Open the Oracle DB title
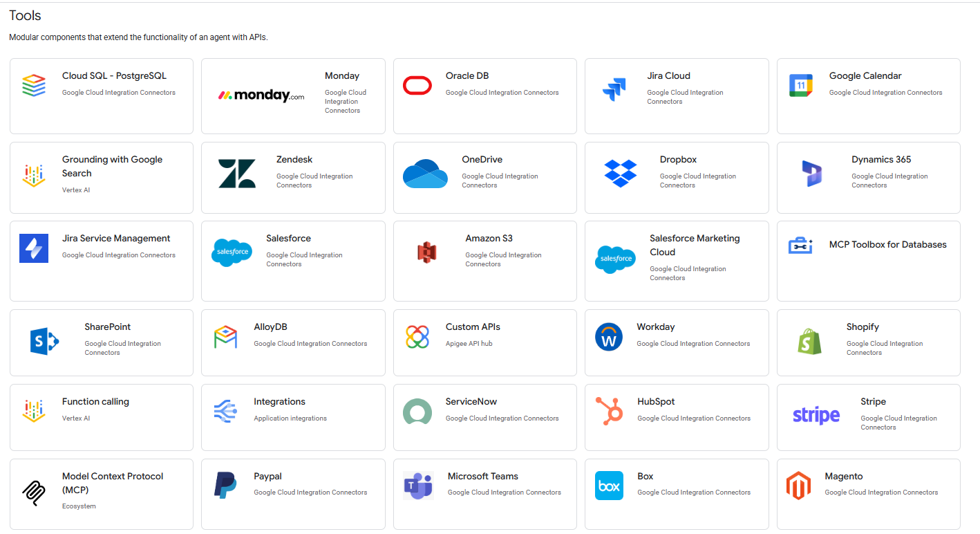The height and width of the screenshot is (534, 980). tap(467, 76)
